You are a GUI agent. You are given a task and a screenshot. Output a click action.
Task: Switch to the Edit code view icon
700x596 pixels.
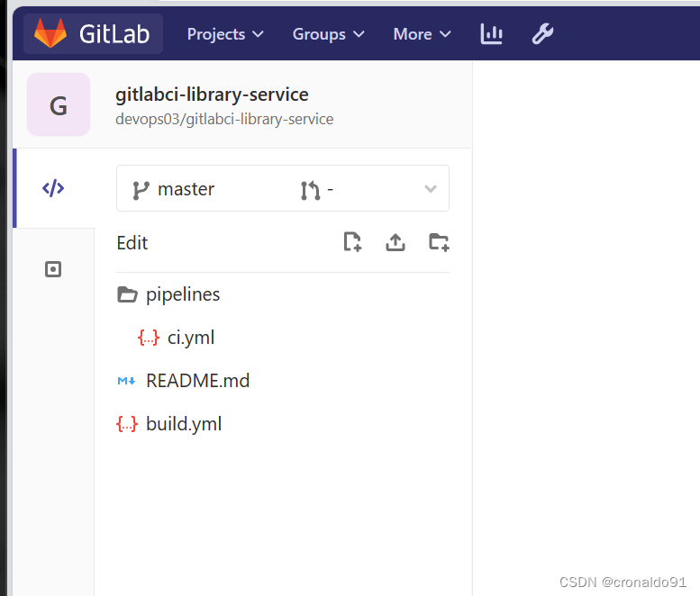click(x=53, y=188)
